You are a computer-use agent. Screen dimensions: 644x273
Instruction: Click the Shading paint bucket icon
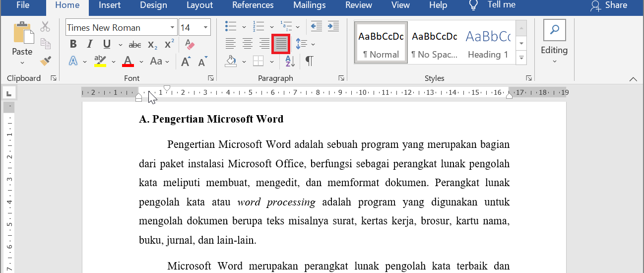(x=231, y=61)
